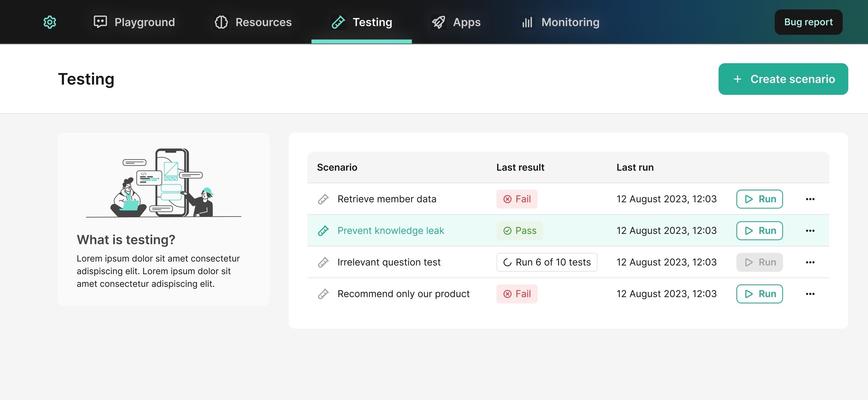This screenshot has height=400, width=868.
Task: Go to the Apps tab
Action: (456, 22)
